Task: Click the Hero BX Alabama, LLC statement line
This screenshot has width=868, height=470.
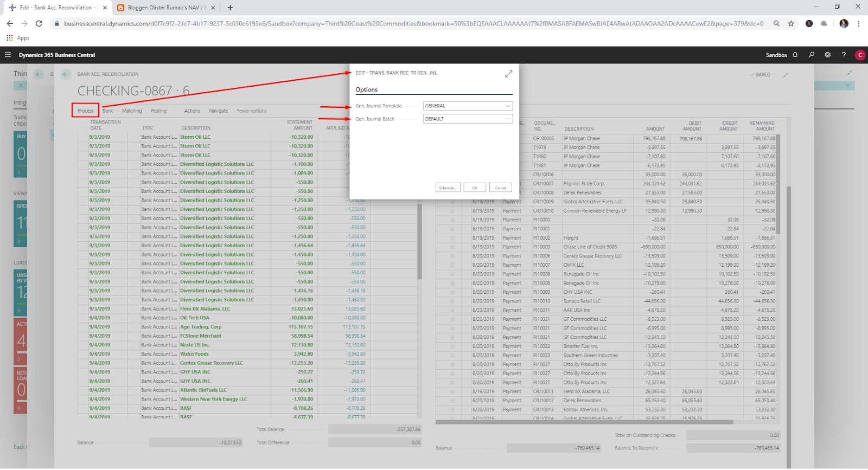Action: coord(205,309)
